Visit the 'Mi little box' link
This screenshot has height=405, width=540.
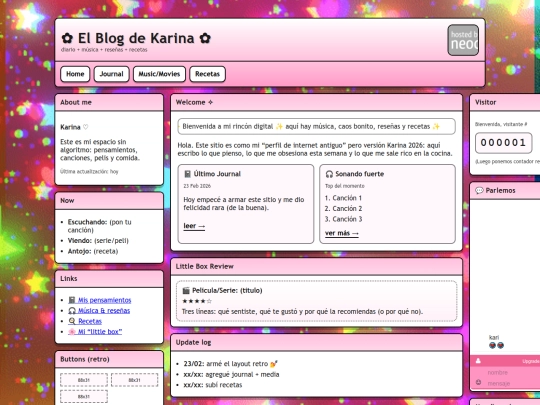point(100,332)
